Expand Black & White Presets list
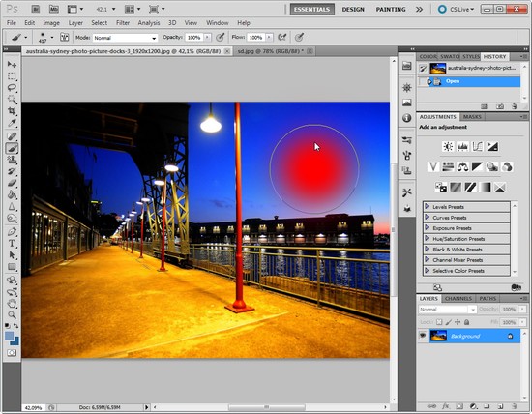The height and width of the screenshot is (414, 532). tap(427, 250)
